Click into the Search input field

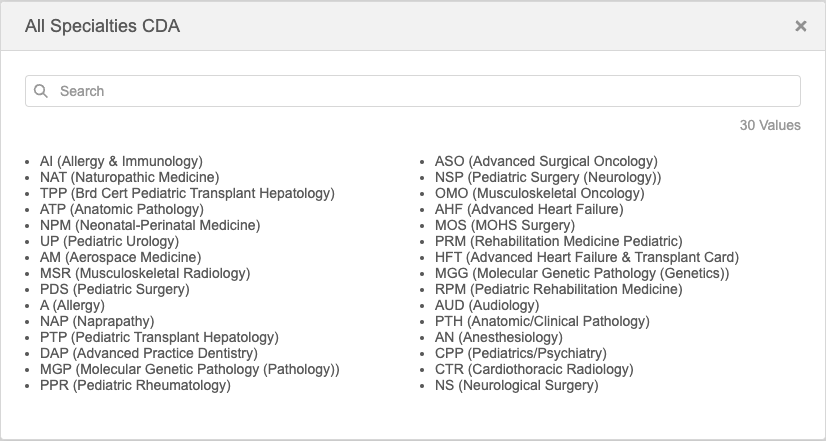420,91
